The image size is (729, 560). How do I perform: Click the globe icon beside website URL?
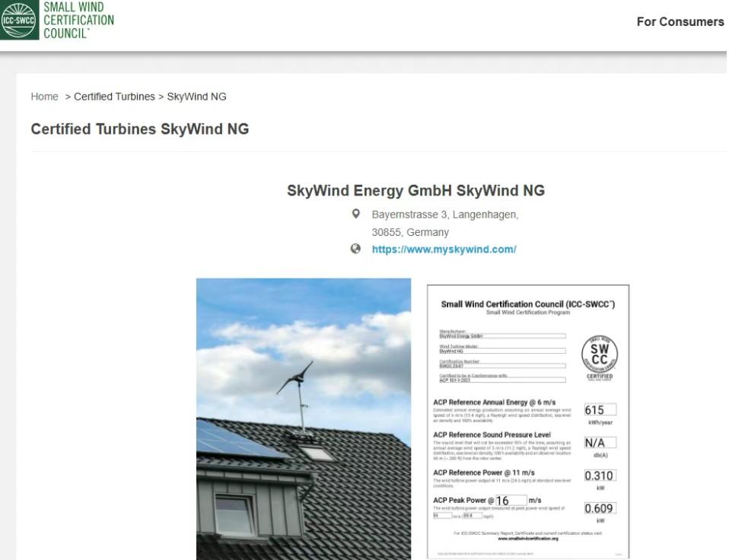pyautogui.click(x=355, y=249)
